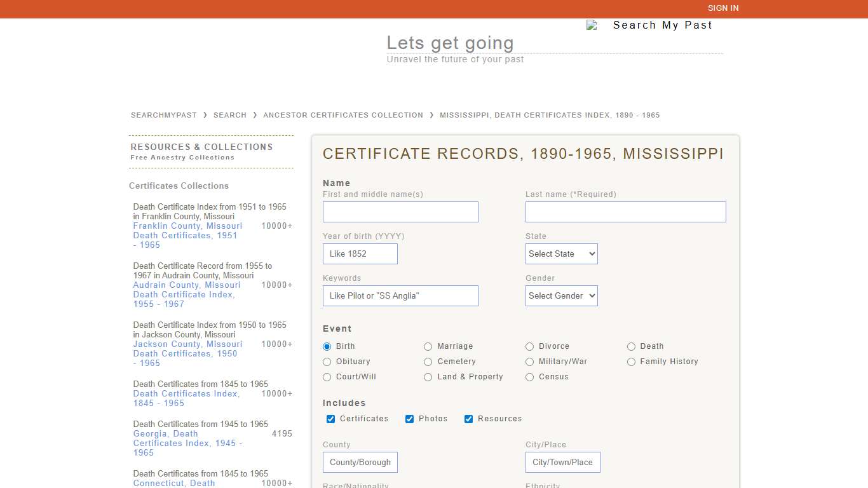Click the SIGN IN link

click(723, 8)
